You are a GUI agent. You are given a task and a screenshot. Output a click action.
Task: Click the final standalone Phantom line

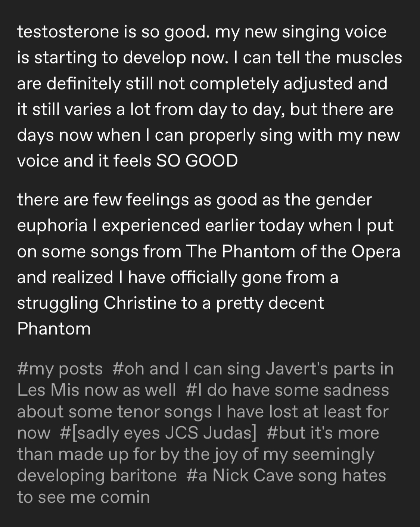pos(54,329)
